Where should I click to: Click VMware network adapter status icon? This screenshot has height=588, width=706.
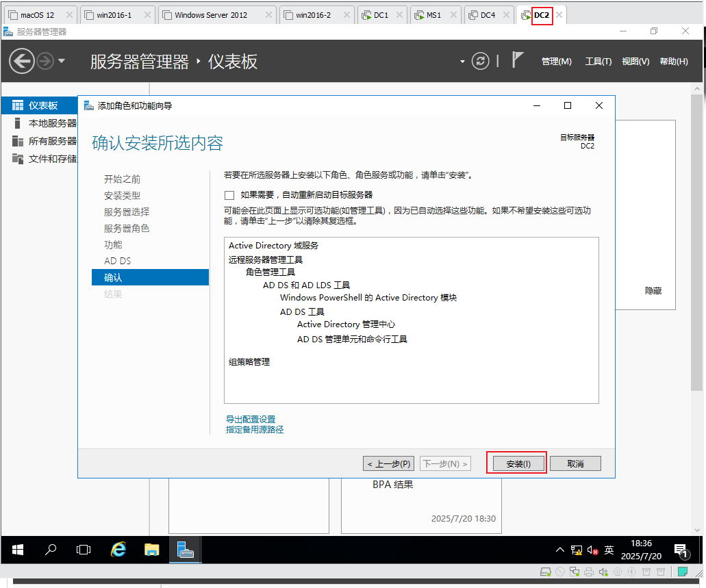pyautogui.click(x=575, y=572)
